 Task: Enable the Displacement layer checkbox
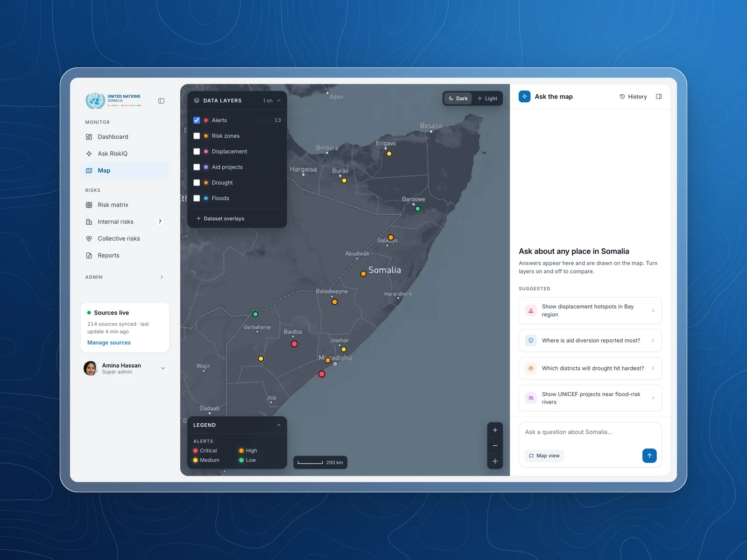pos(197,152)
